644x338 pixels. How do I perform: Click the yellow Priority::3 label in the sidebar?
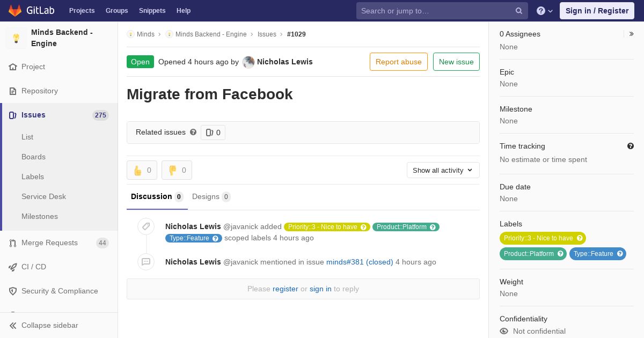(x=538, y=238)
